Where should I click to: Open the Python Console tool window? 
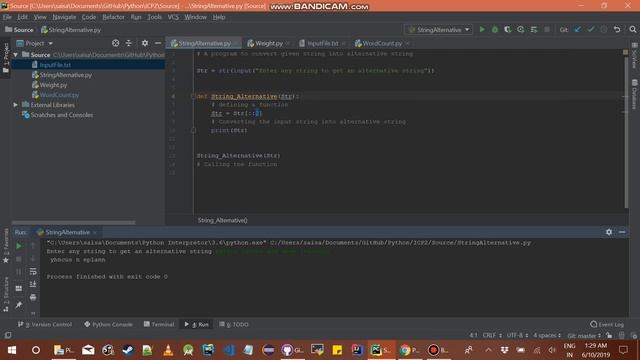point(109,324)
